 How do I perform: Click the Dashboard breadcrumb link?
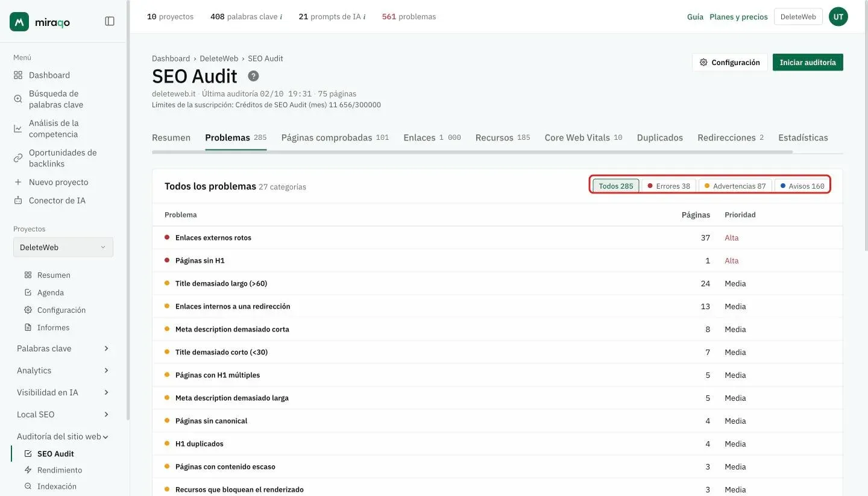coord(171,58)
